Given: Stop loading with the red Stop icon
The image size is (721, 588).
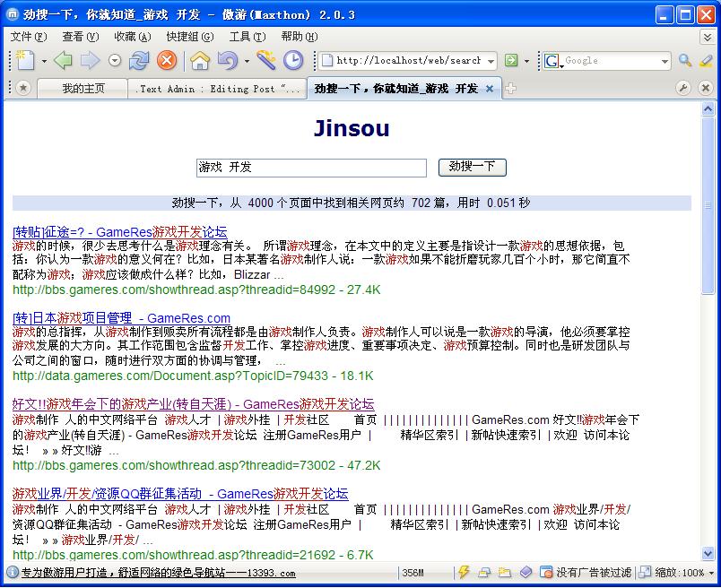Looking at the screenshot, I should click(167, 60).
